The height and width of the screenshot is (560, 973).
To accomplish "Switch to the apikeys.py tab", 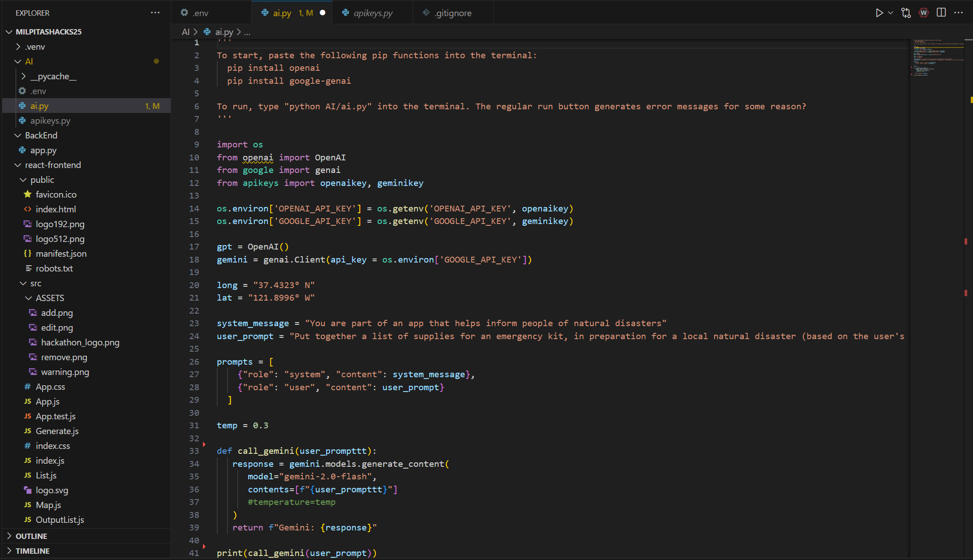I will (x=373, y=13).
